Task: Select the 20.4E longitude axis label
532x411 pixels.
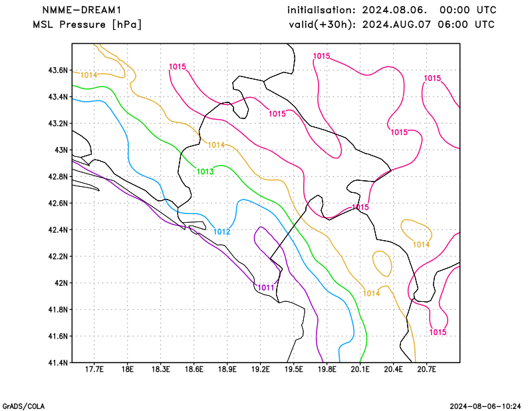Action: [x=394, y=369]
